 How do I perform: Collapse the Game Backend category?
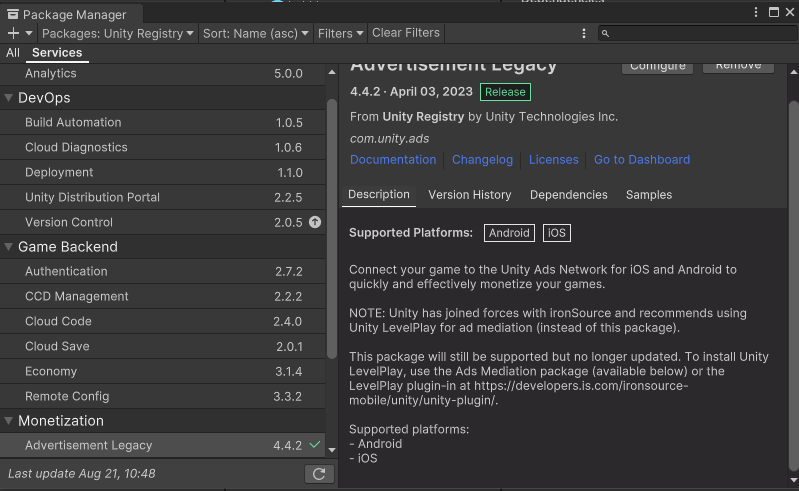tap(9, 247)
